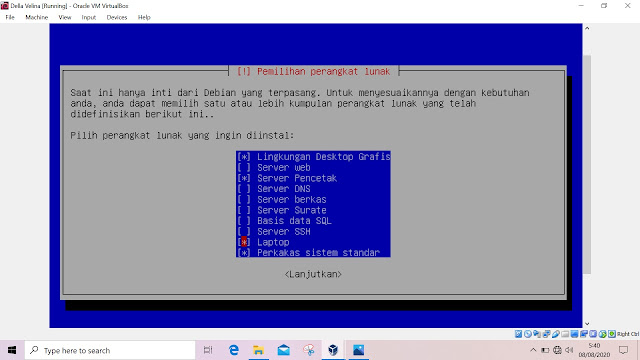
Task: Open the File menu
Action: [10, 17]
